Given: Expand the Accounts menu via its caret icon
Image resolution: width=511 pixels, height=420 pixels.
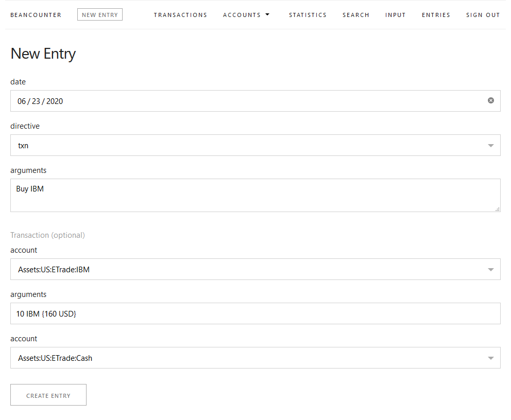Looking at the screenshot, I should pos(267,14).
